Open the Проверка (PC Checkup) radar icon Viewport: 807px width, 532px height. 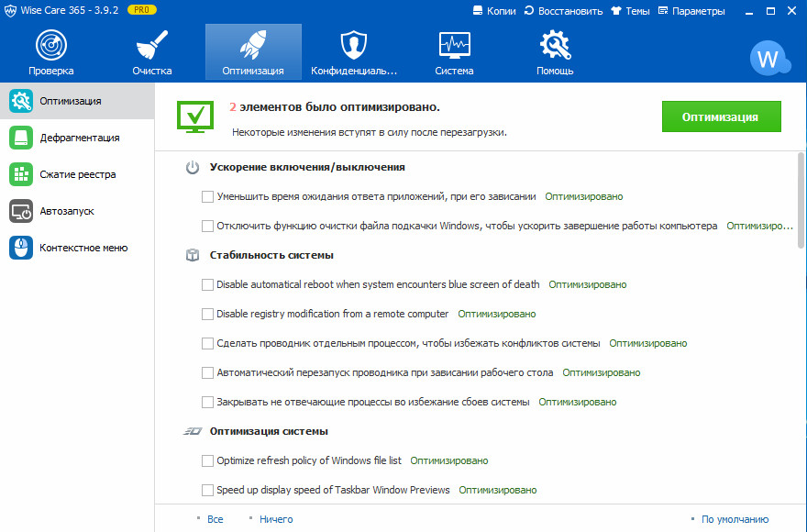(51, 45)
